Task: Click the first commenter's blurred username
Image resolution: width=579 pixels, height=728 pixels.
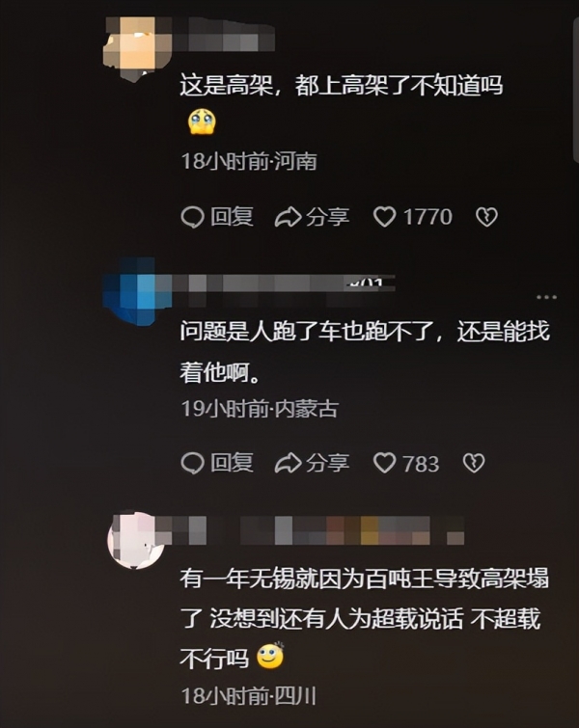Action: tap(224, 35)
